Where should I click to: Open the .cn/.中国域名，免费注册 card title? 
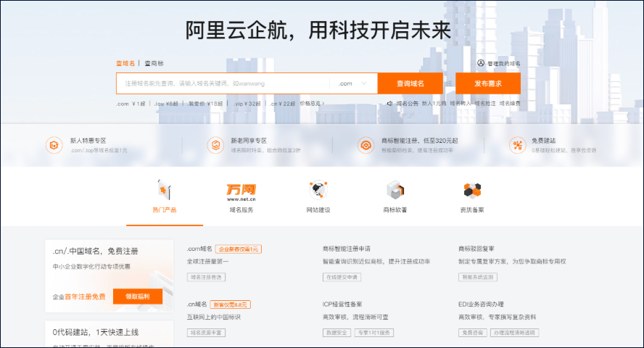95,251
